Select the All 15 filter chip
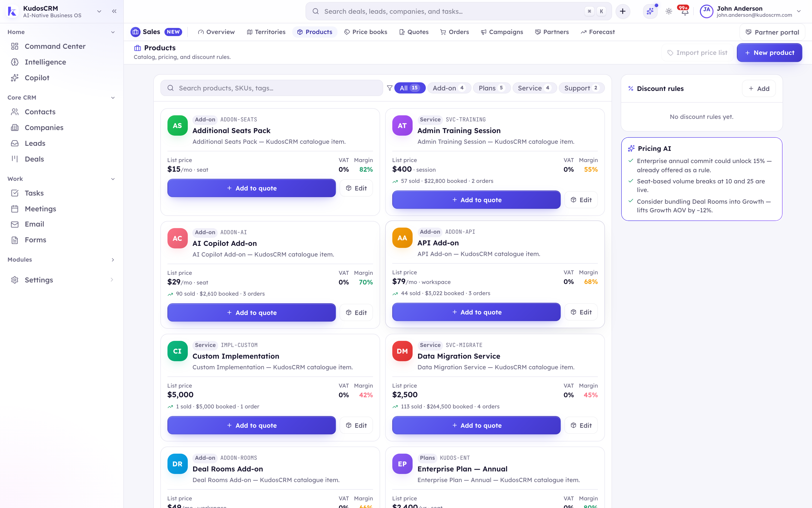The image size is (812, 508). [410, 88]
